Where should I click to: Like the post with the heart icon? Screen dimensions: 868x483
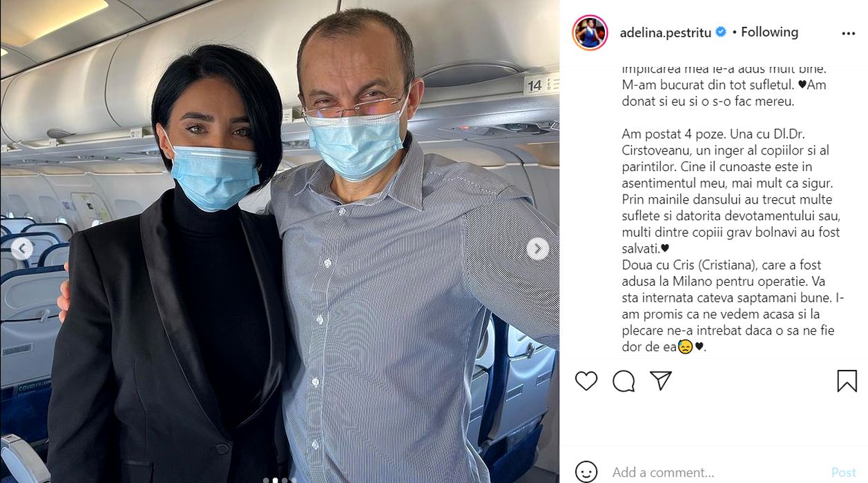[x=586, y=381]
